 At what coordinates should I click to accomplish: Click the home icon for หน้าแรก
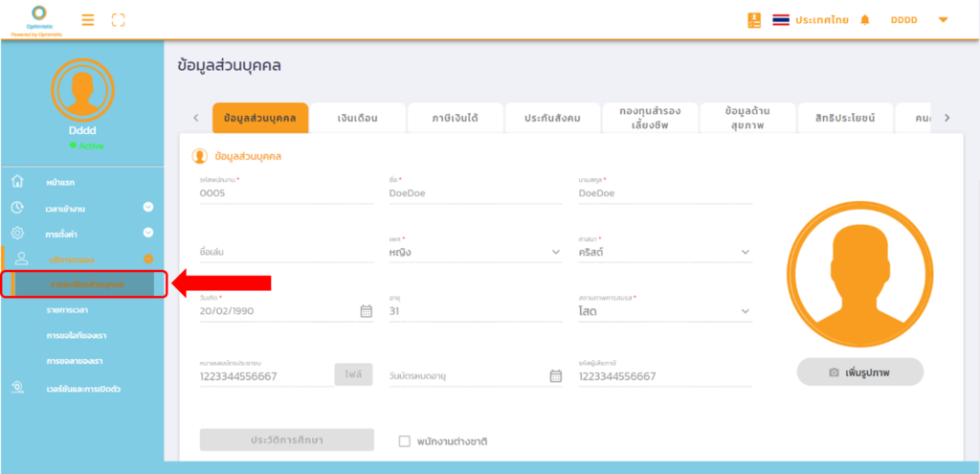[x=17, y=182]
